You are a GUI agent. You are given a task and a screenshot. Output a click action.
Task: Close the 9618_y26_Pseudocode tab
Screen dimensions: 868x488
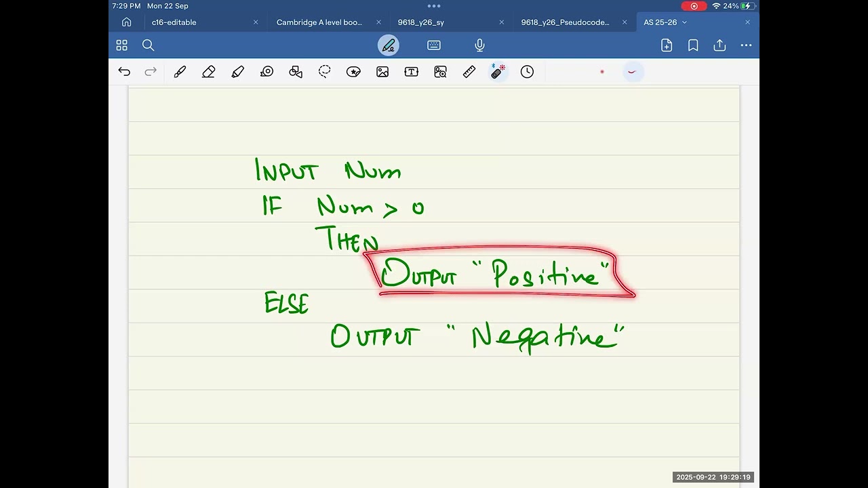tap(625, 22)
